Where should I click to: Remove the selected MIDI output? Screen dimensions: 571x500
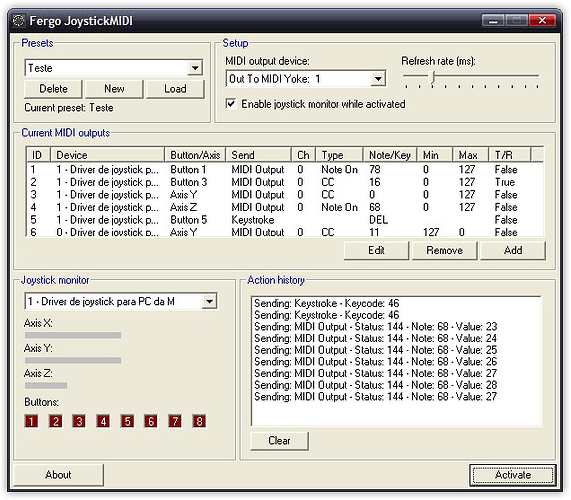[x=444, y=250]
